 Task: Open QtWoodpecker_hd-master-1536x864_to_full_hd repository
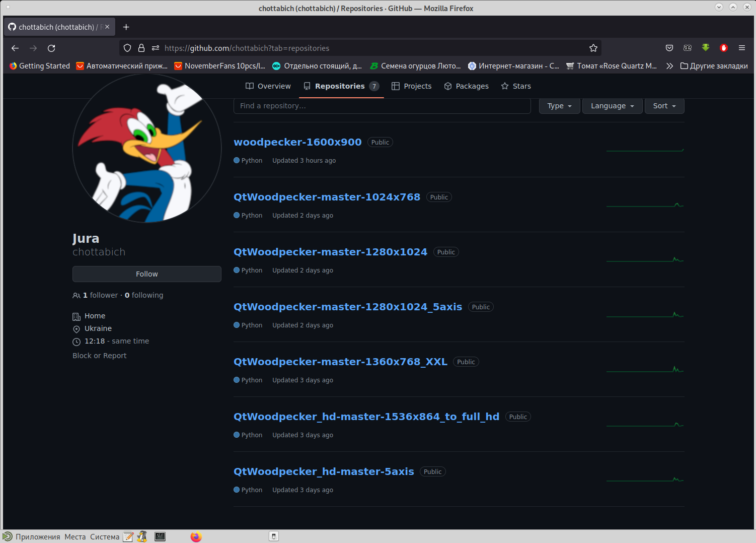366,417
